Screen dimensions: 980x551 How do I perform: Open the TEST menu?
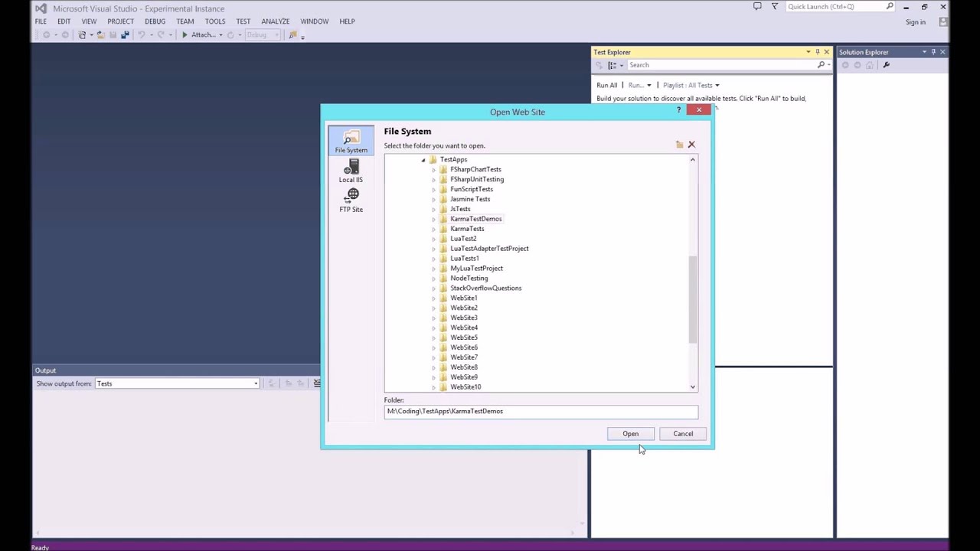[x=243, y=21]
